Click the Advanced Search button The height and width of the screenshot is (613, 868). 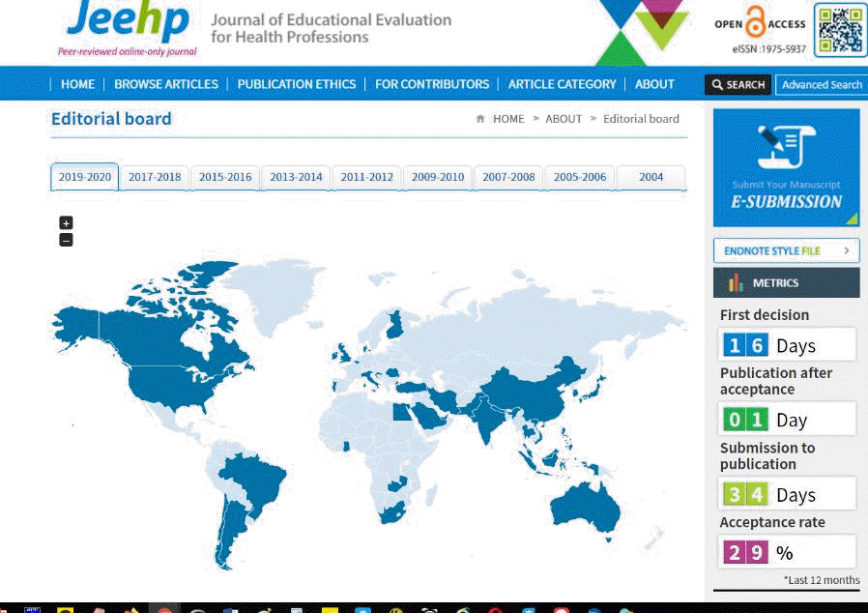pyautogui.click(x=821, y=85)
